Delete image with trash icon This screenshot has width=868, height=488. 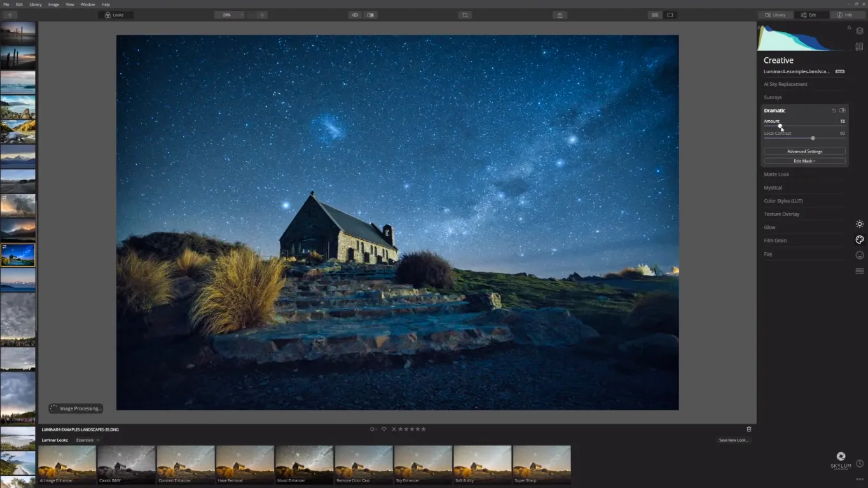(x=748, y=429)
